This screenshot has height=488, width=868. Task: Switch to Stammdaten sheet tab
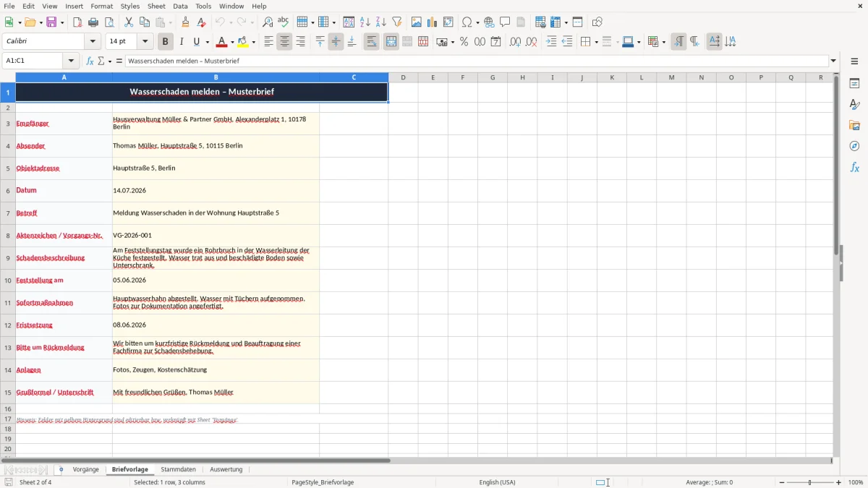click(x=178, y=469)
